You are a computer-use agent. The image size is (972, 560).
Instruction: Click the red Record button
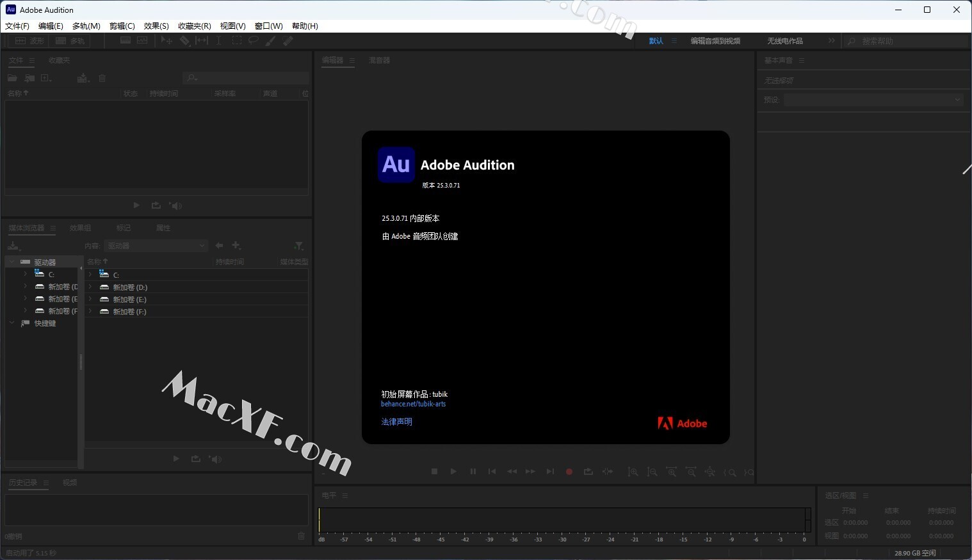click(569, 472)
